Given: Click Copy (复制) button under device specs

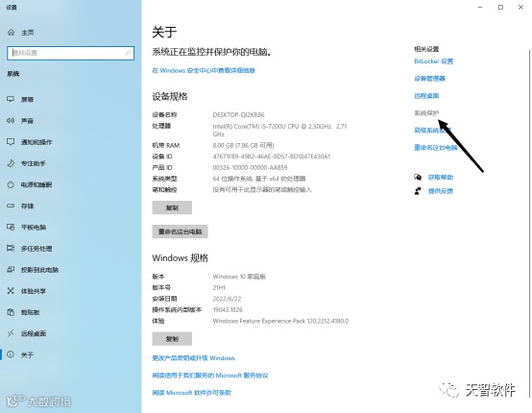Looking at the screenshot, I should pyautogui.click(x=172, y=207).
